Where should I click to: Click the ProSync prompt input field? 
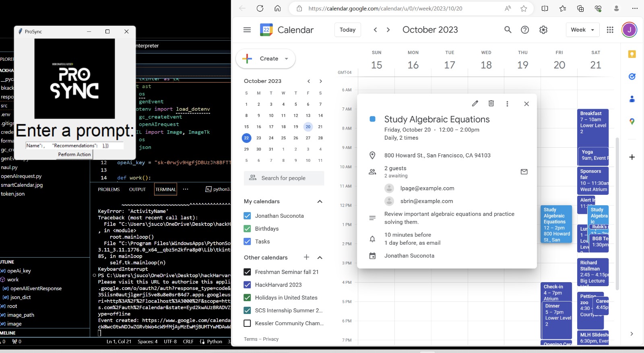click(x=74, y=146)
